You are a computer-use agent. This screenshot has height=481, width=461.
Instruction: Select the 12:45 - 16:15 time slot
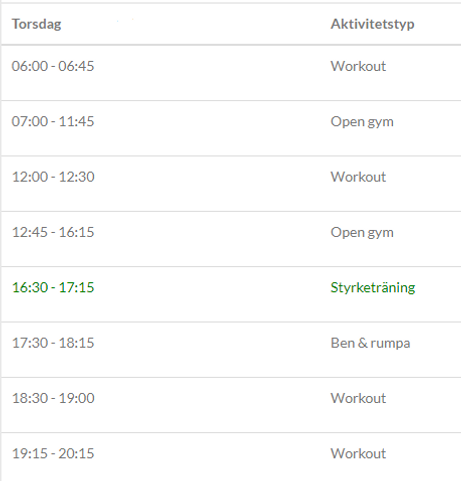point(53,232)
